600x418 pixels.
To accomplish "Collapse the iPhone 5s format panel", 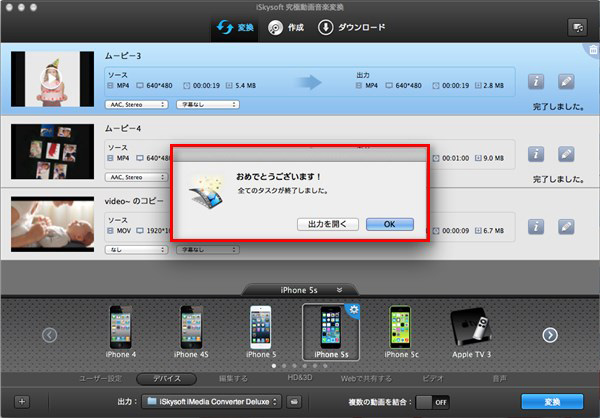I will 339,290.
